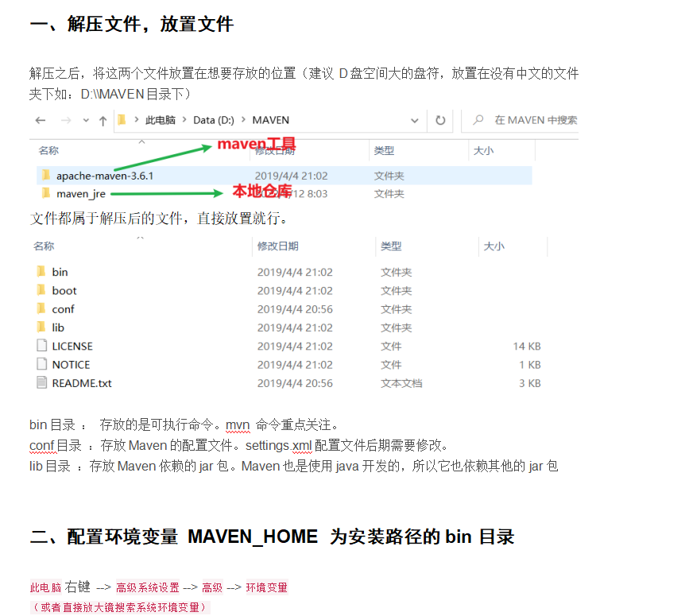Select the bin folder
689x616 pixels.
(60, 273)
